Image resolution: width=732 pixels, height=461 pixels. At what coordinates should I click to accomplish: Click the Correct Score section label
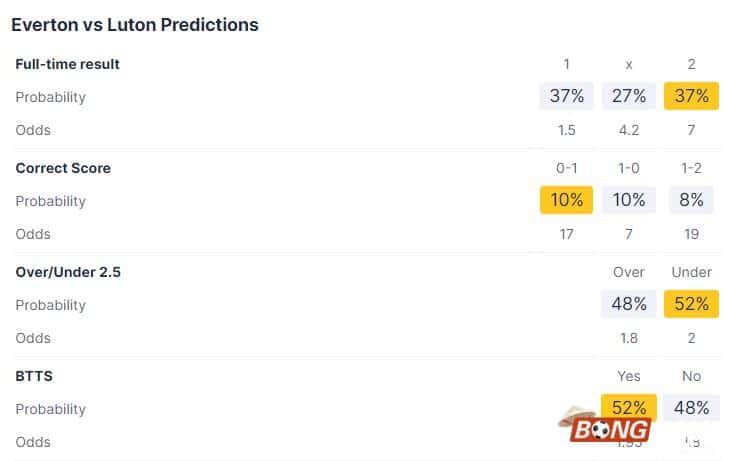[63, 168]
